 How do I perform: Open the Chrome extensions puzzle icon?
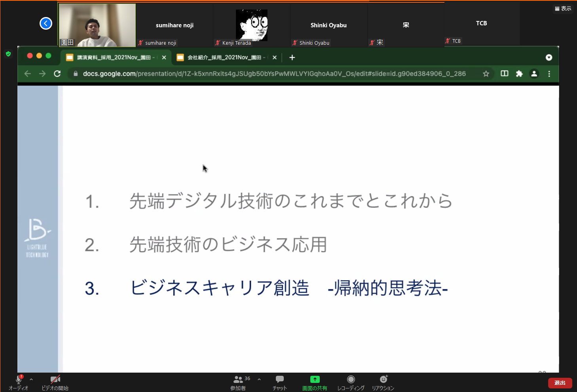(519, 74)
